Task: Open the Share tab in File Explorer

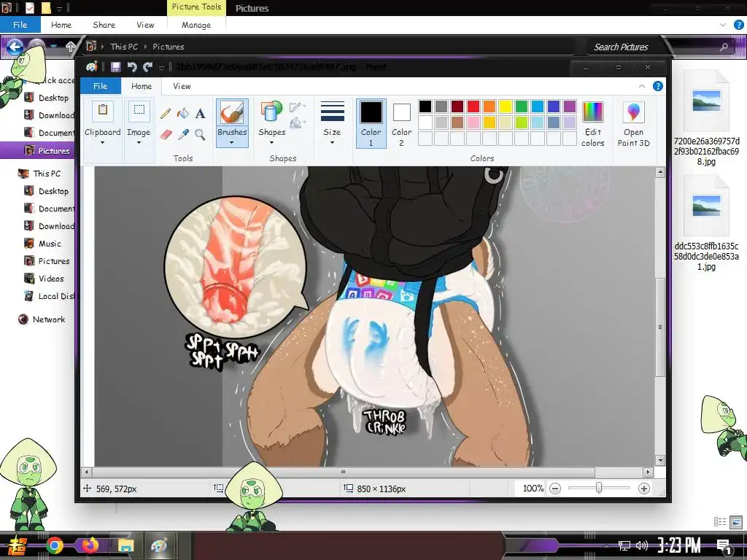Action: point(104,26)
